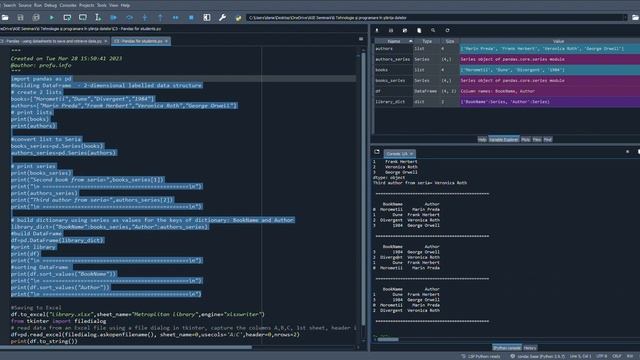This screenshot has width=640, height=360.
Task: Switch to the Plots pane tab
Action: [x=525, y=140]
